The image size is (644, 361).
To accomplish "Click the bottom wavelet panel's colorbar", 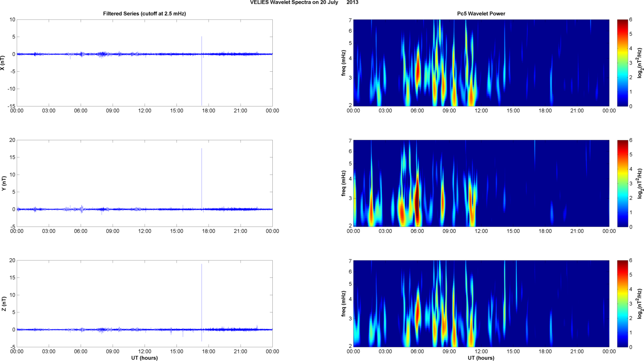I will click(622, 304).
